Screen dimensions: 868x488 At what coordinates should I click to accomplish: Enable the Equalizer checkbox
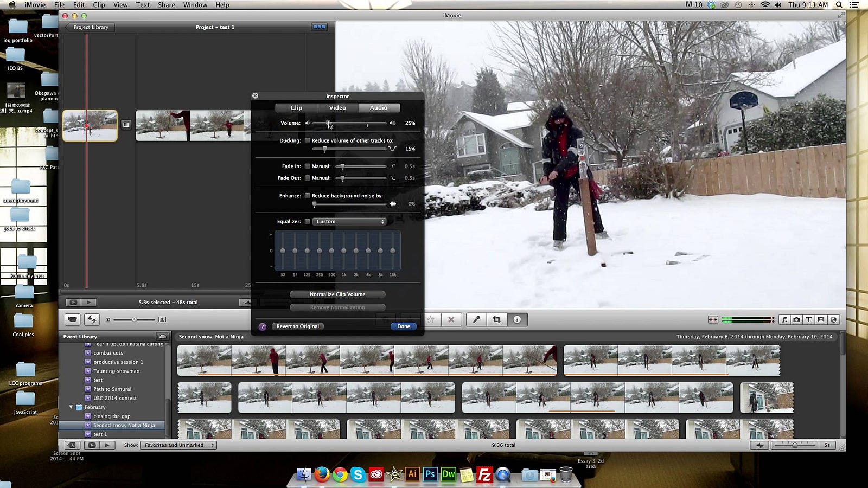308,222
